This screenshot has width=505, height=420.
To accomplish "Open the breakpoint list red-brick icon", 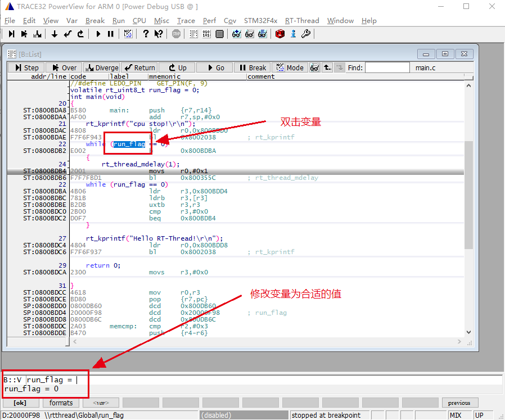I will [x=279, y=34].
